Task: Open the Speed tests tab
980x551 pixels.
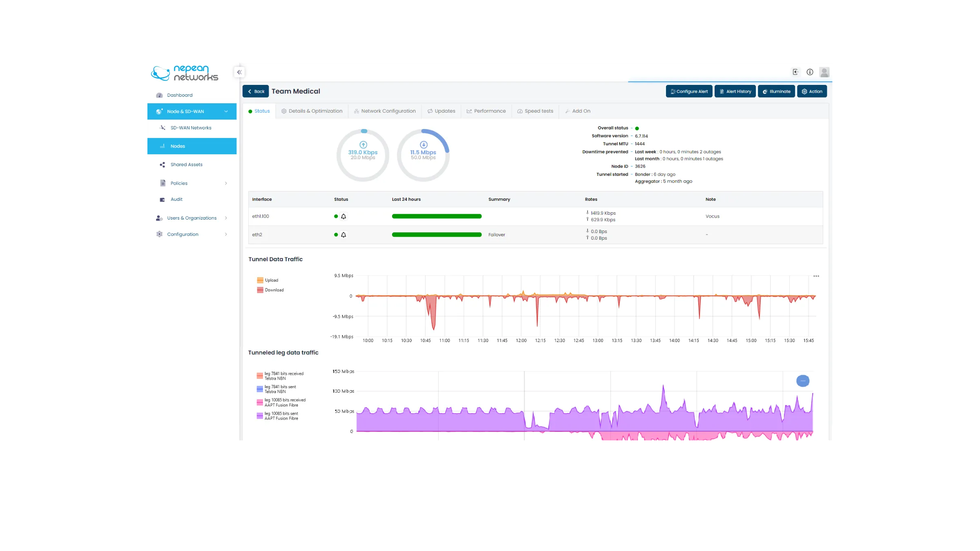Action: pos(535,111)
